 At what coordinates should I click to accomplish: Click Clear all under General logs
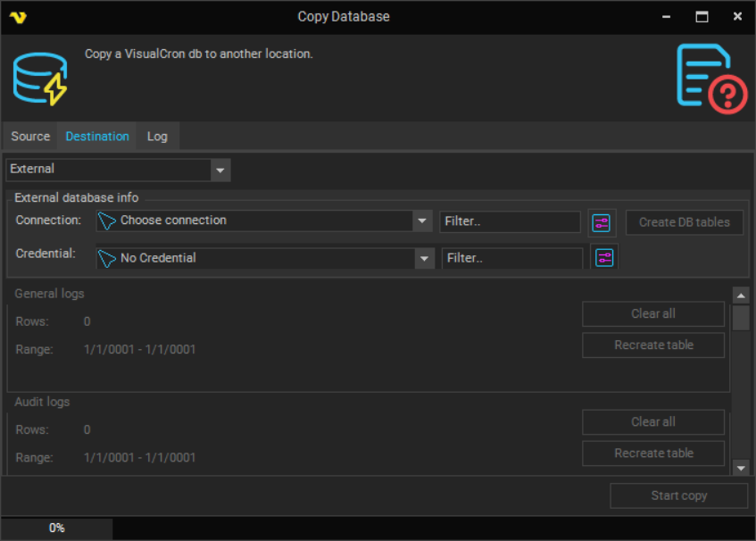click(653, 314)
